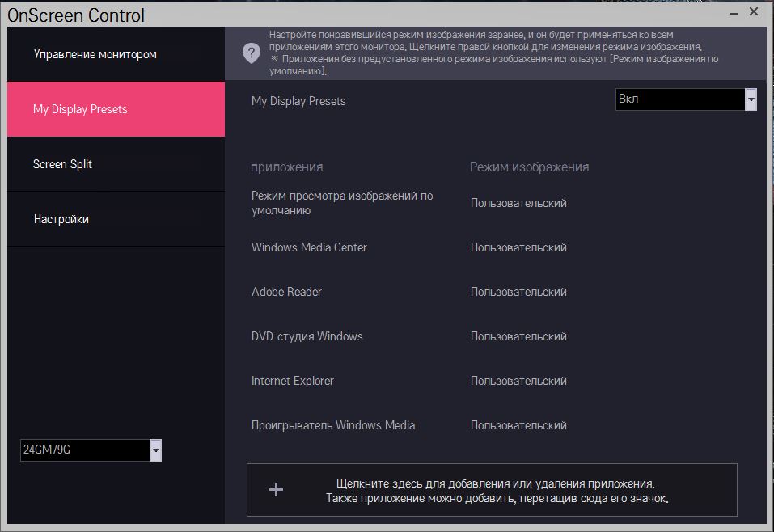774x532 pixels.
Task: Click Internet Explorer's 'Пользовательский' mode value
Action: 518,381
